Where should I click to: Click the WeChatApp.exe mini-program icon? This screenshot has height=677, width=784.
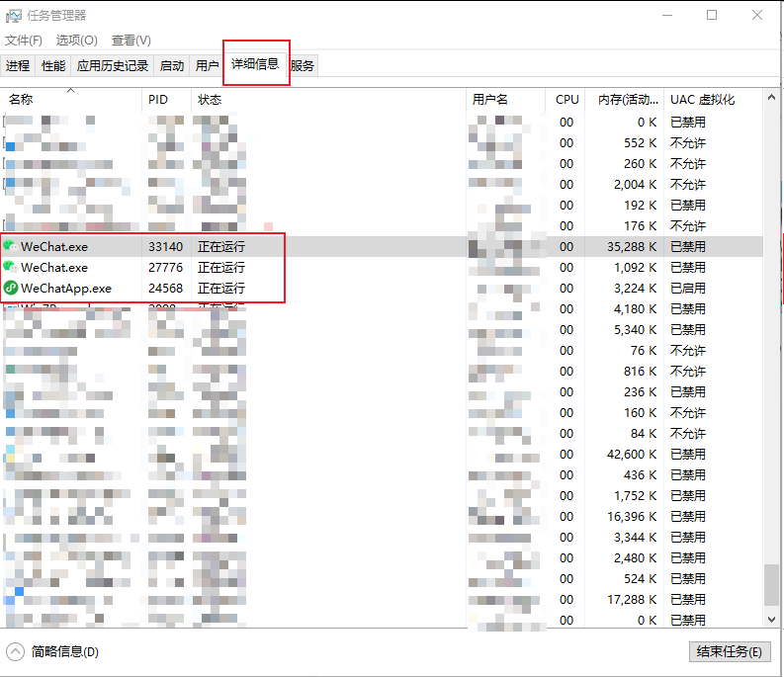[x=10, y=289]
